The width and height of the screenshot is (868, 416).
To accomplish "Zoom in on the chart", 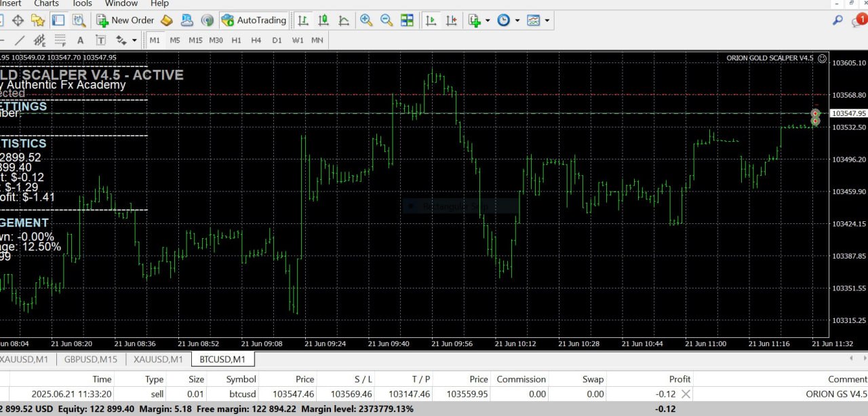I will click(x=366, y=20).
